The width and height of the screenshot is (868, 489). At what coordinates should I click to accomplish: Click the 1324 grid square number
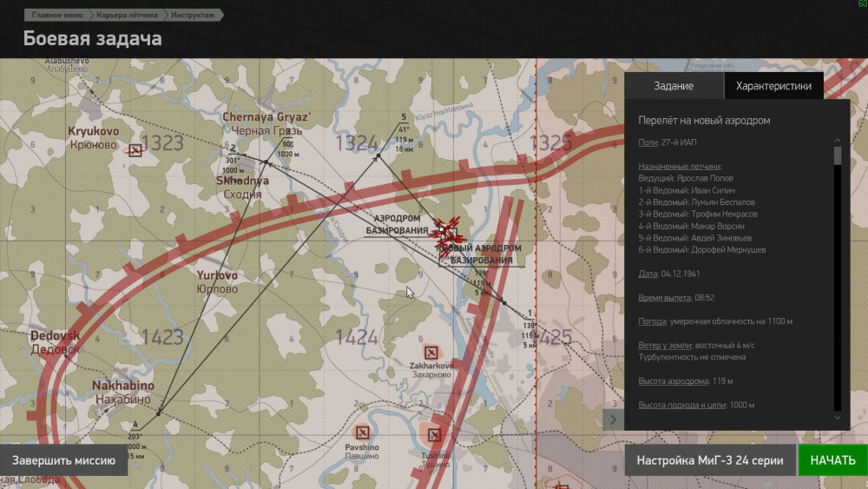[x=356, y=143]
